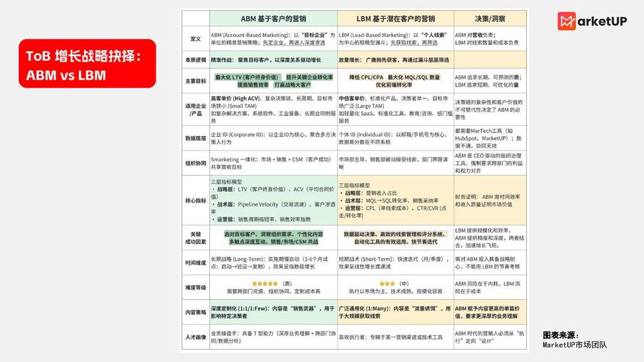The height and width of the screenshot is (362, 644).
Task: Click the '提高销售效率' highlighted tag
Action: point(253,85)
